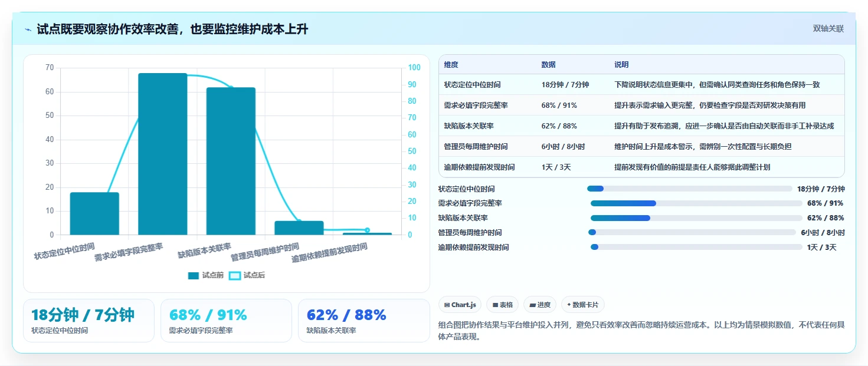This screenshot has height=366, width=868.
Task: Click the final line point above 逾期依赖提前发现时间
Action: pos(367,230)
